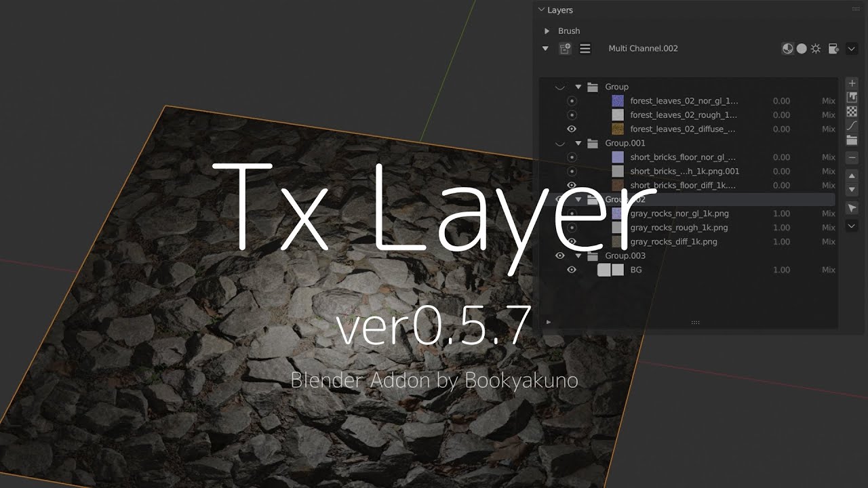
Task: Toggle visibility of forest_leaves_02_diffuse layer
Action: pos(572,129)
